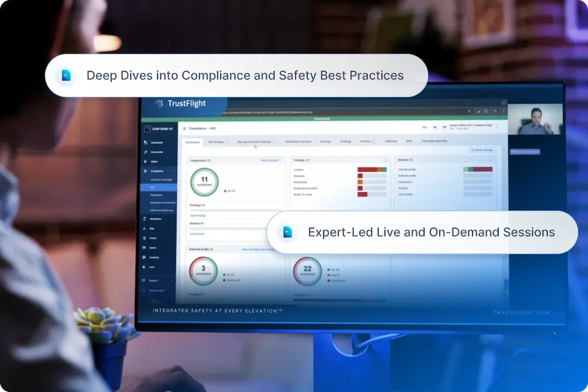
Task: Open Documents in the left sidebar
Action: [157, 151]
